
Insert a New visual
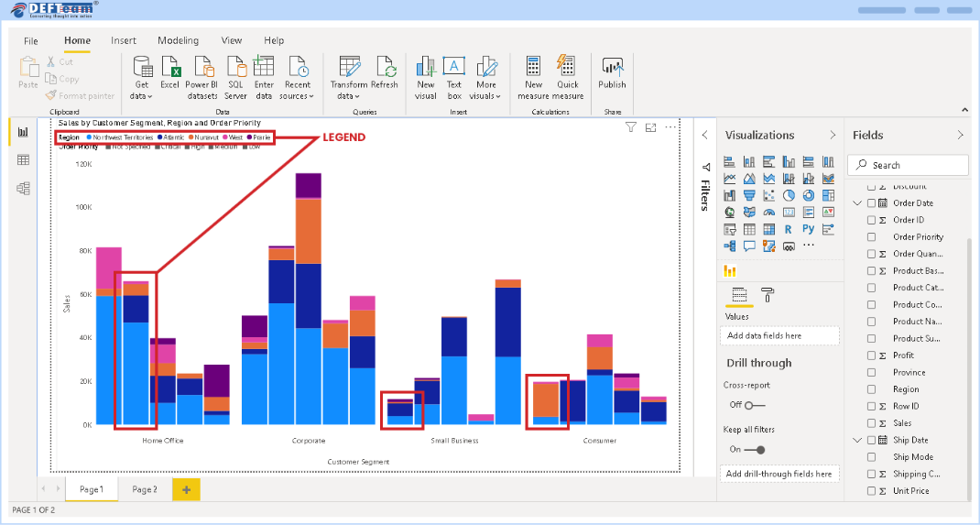tap(426, 68)
